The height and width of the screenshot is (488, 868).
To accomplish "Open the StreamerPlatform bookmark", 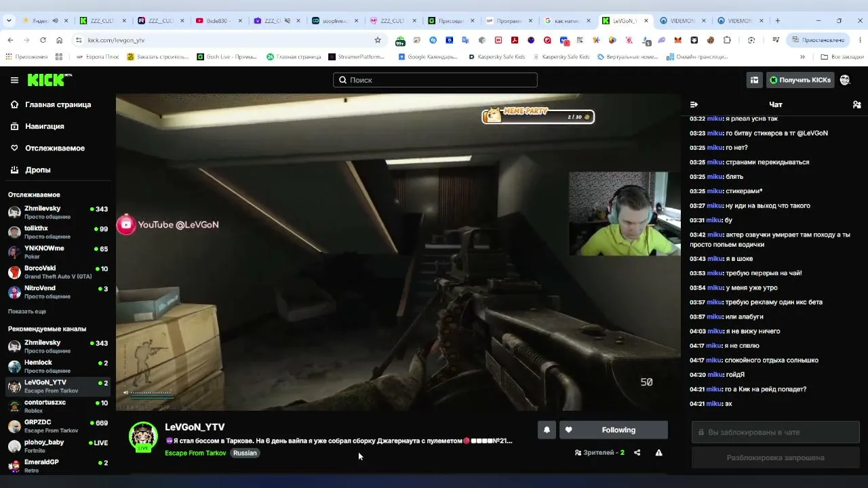I will point(357,57).
